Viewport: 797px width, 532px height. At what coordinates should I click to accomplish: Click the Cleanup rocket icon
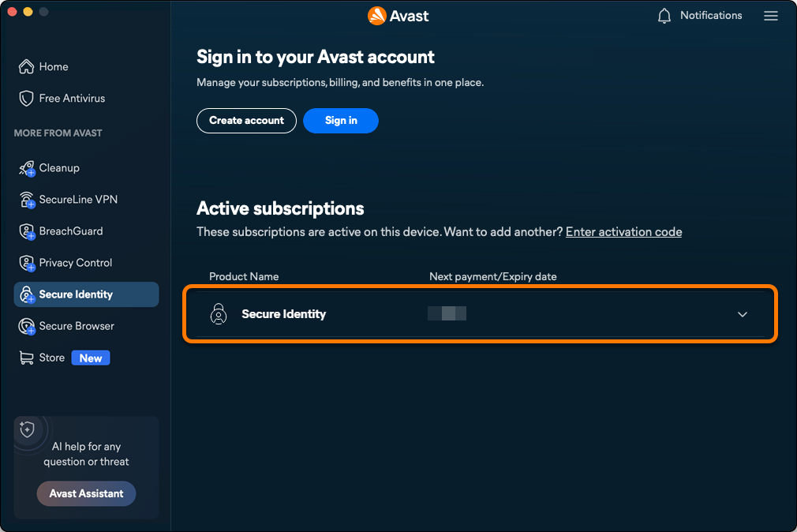(26, 168)
